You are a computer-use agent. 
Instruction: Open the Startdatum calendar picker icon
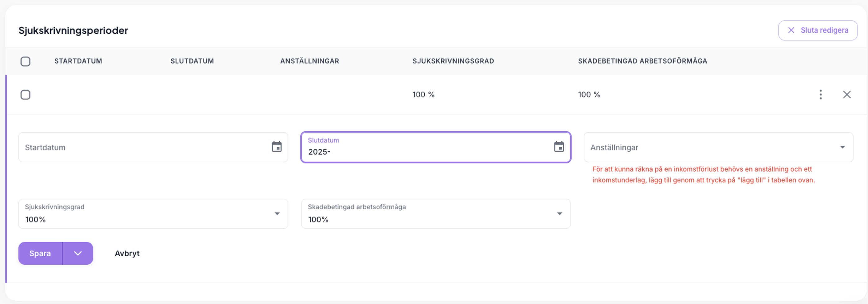pos(276,147)
